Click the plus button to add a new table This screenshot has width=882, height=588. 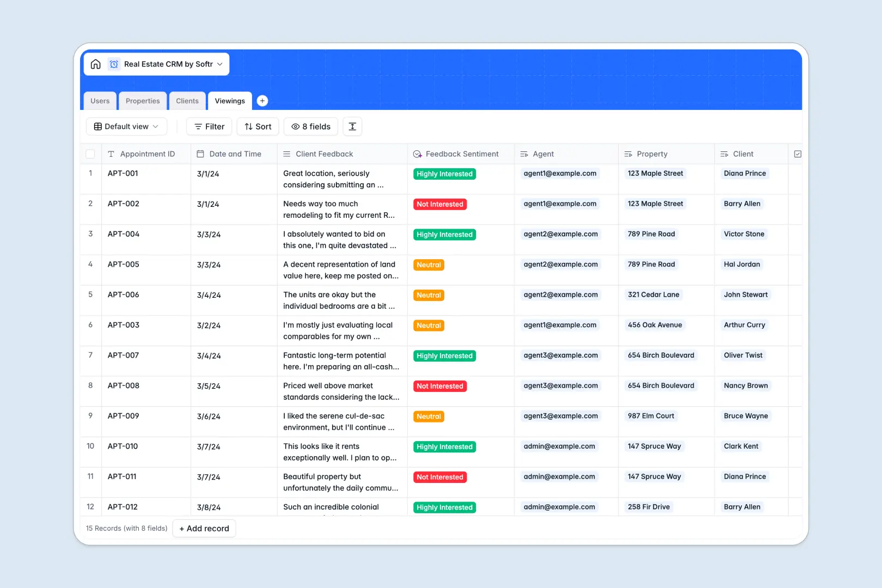click(x=262, y=101)
